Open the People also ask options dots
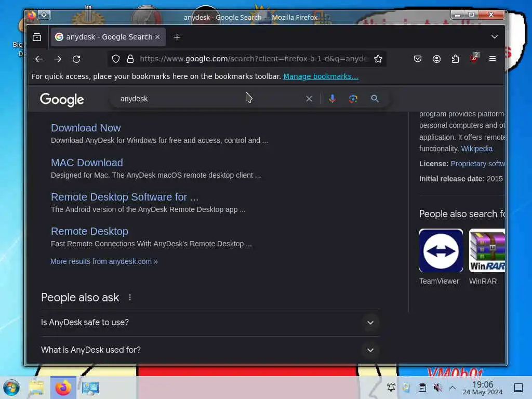 tap(130, 298)
